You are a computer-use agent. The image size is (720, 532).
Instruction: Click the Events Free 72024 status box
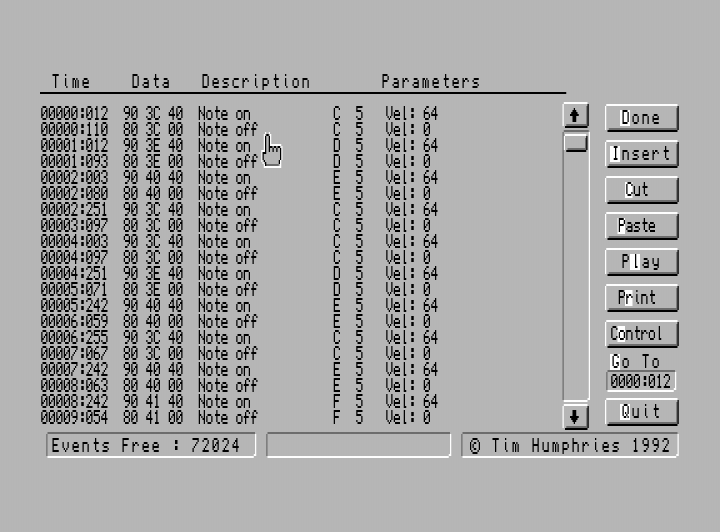coord(151,445)
